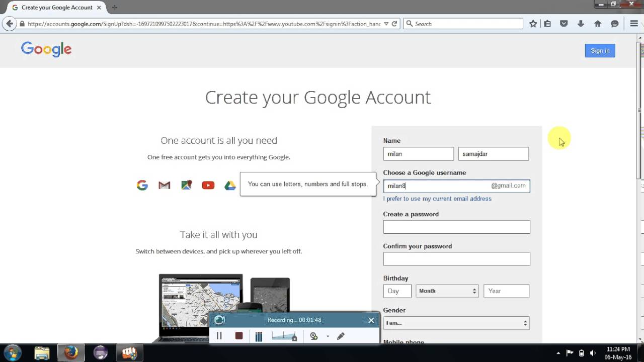Image resolution: width=644 pixels, height=362 pixels.
Task: Close the Create your Google Account tab
Action: coord(99,8)
